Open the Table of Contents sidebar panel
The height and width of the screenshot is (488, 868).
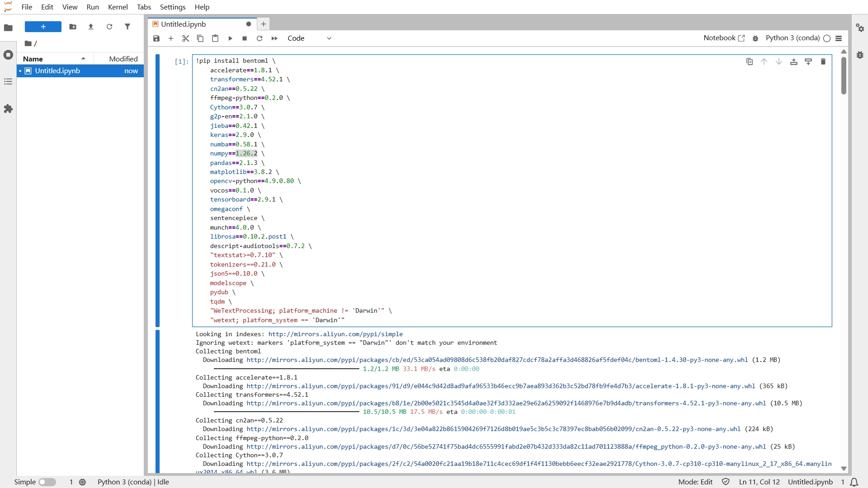click(8, 82)
